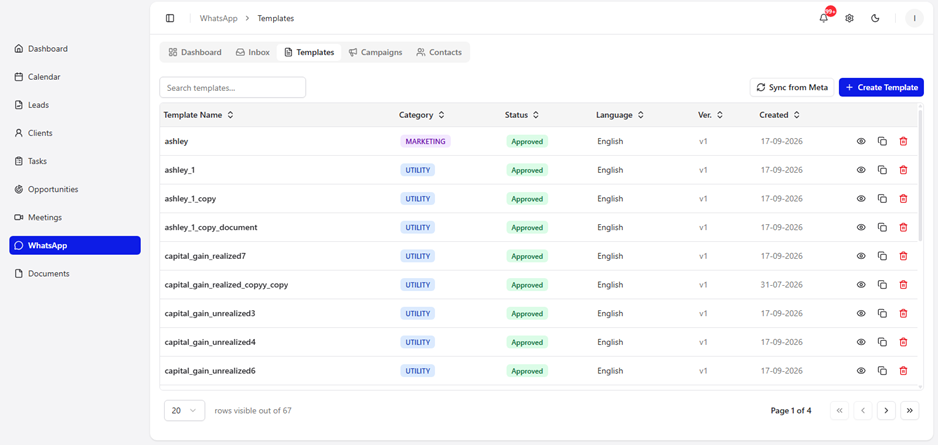The image size is (938, 445).
Task: Switch to the Dashboard tab
Action: tap(195, 52)
